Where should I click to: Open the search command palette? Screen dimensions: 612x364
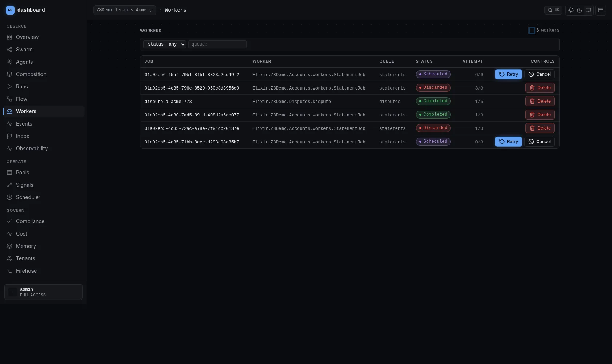[x=553, y=10]
